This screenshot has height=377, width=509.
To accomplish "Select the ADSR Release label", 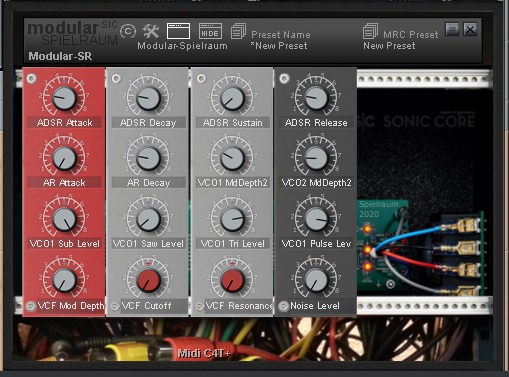I will [x=316, y=123].
